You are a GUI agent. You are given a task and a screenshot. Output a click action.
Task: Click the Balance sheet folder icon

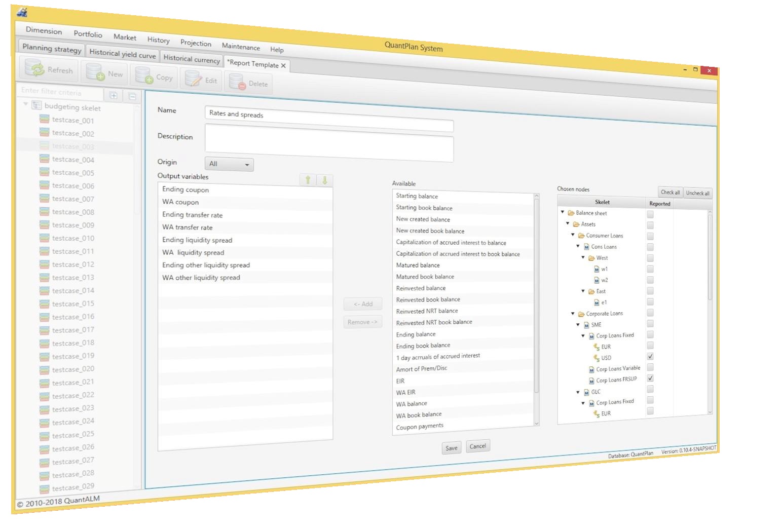tap(571, 213)
